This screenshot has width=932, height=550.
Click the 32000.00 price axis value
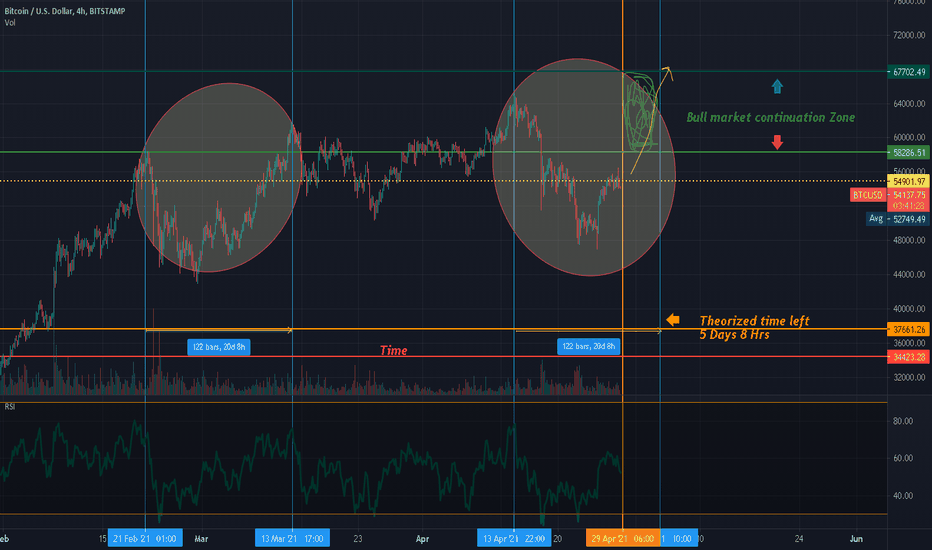point(909,378)
